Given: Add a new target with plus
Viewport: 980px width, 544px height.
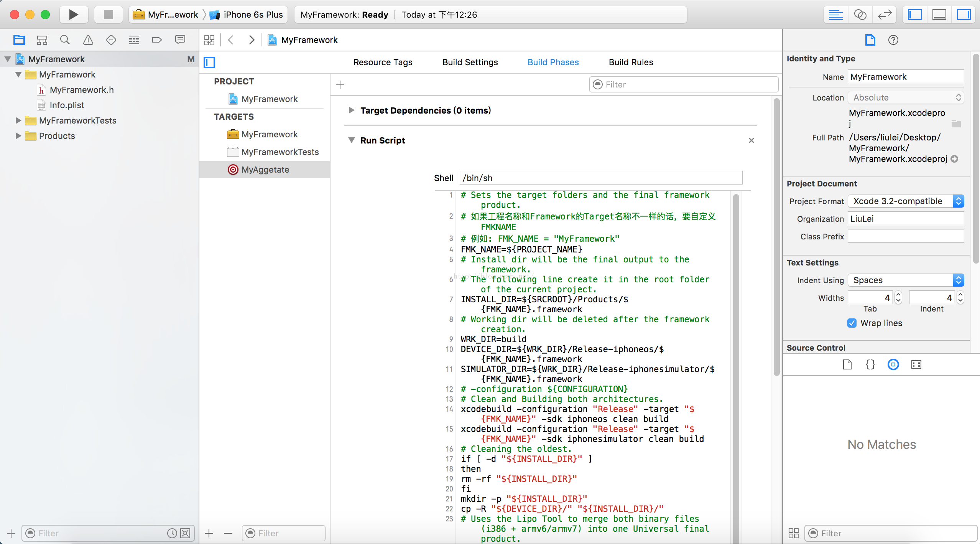Looking at the screenshot, I should 209,533.
